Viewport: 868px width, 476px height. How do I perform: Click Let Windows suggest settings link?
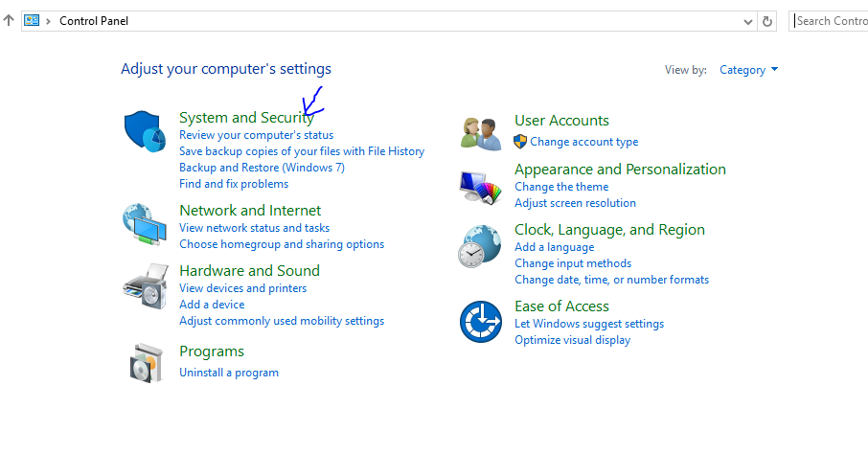click(x=589, y=324)
